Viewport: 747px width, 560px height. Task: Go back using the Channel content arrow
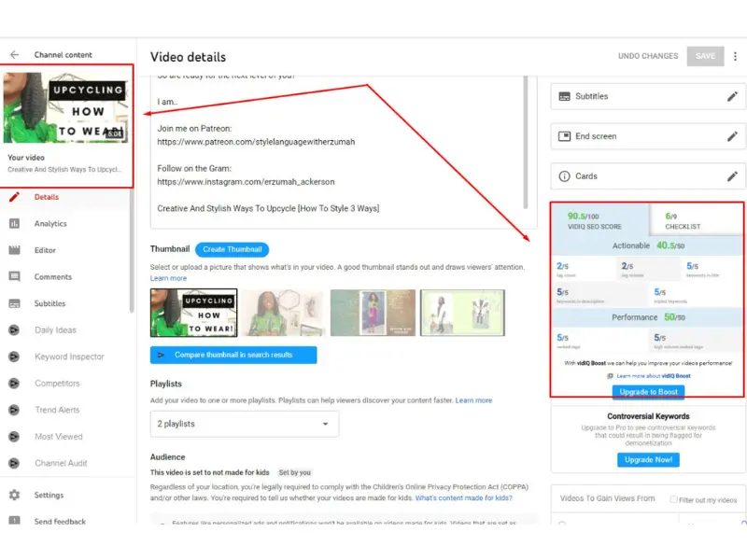click(15, 55)
